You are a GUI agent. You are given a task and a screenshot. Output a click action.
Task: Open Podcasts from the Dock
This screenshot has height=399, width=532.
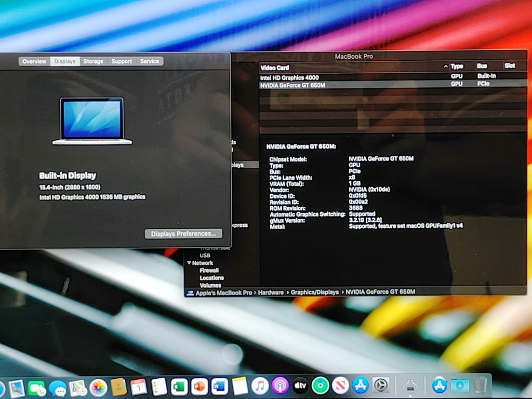coord(280,386)
